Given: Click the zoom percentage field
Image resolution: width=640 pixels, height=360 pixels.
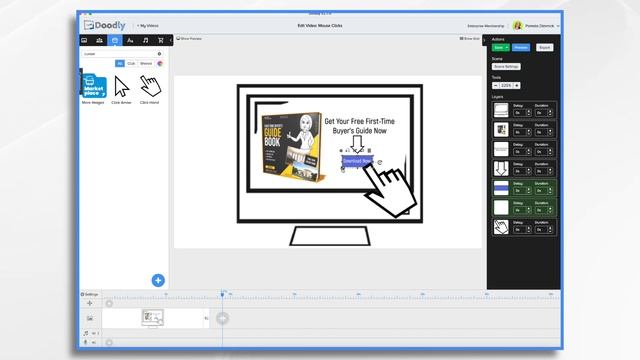Looking at the screenshot, I should click(506, 85).
